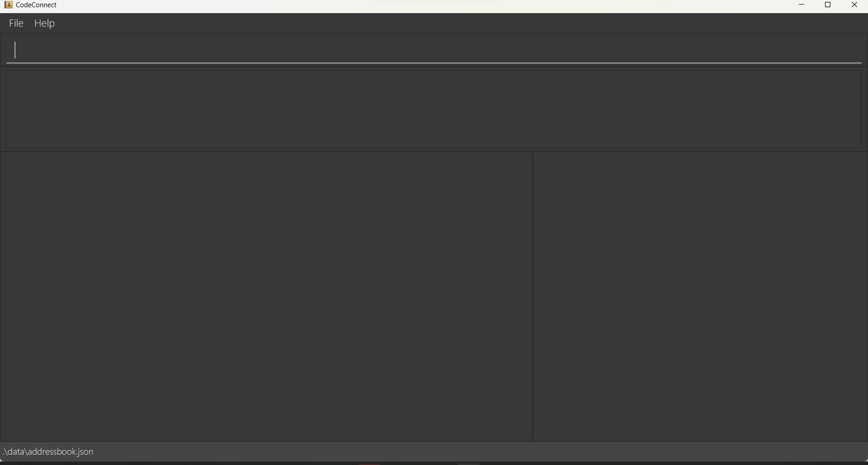This screenshot has height=465, width=868.
Task: Click the CodeConnect title text
Action: click(x=36, y=5)
